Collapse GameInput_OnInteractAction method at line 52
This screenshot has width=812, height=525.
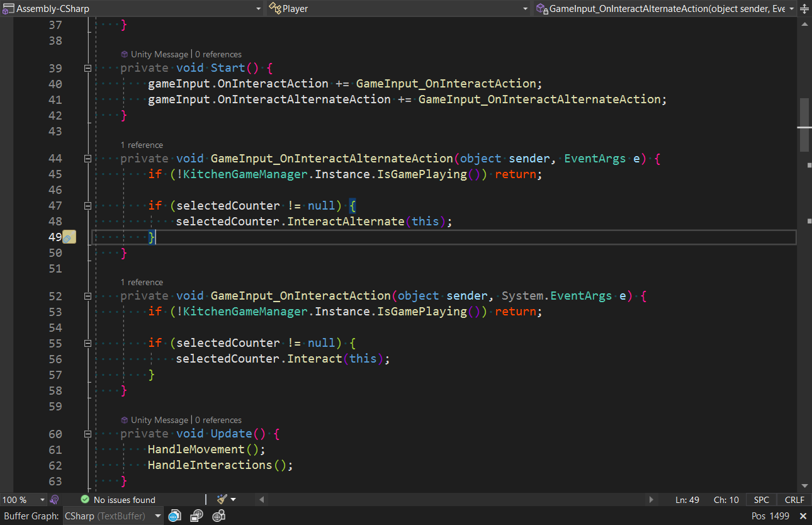[x=87, y=296]
